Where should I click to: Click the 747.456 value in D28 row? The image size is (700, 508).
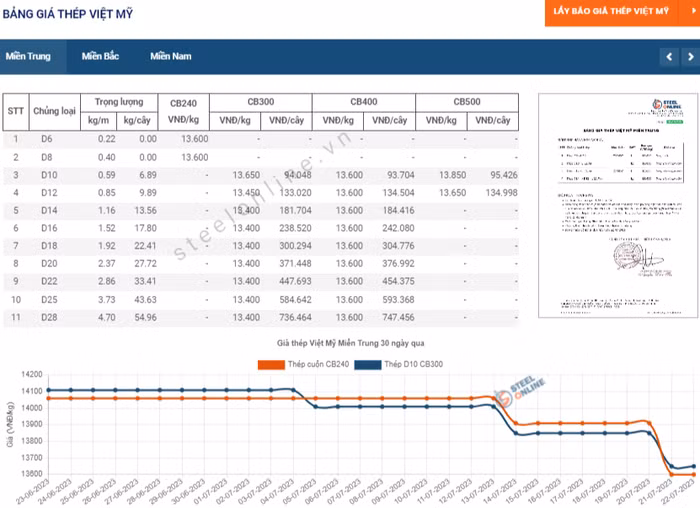coord(398,317)
